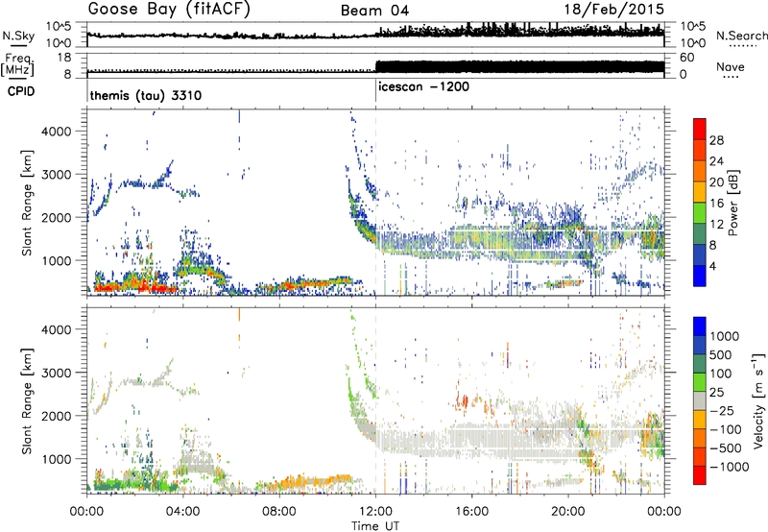
Task: Click the 'Time UT' axis title
Action: click(375, 526)
